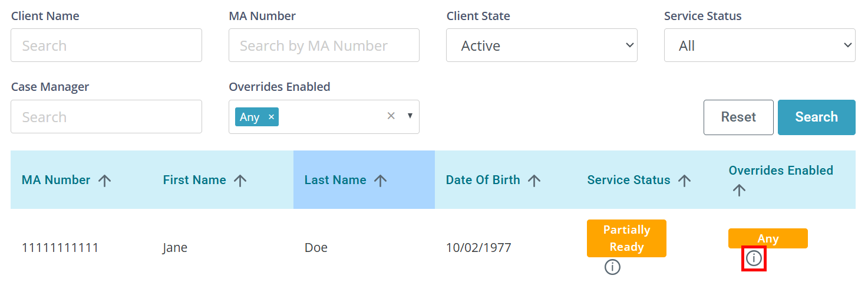Remove the Any tag with its ×
Image resolution: width=868 pixels, height=285 pixels.
tap(271, 117)
